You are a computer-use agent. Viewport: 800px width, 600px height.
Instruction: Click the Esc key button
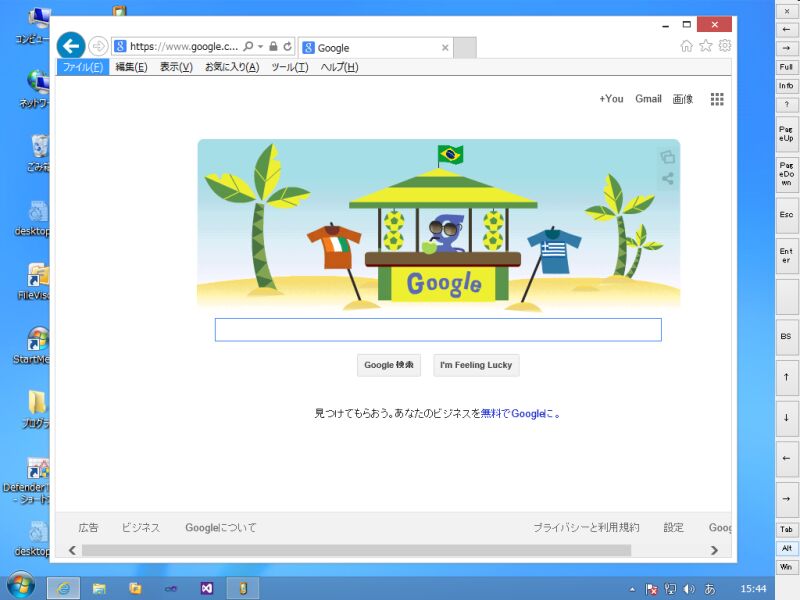click(786, 215)
